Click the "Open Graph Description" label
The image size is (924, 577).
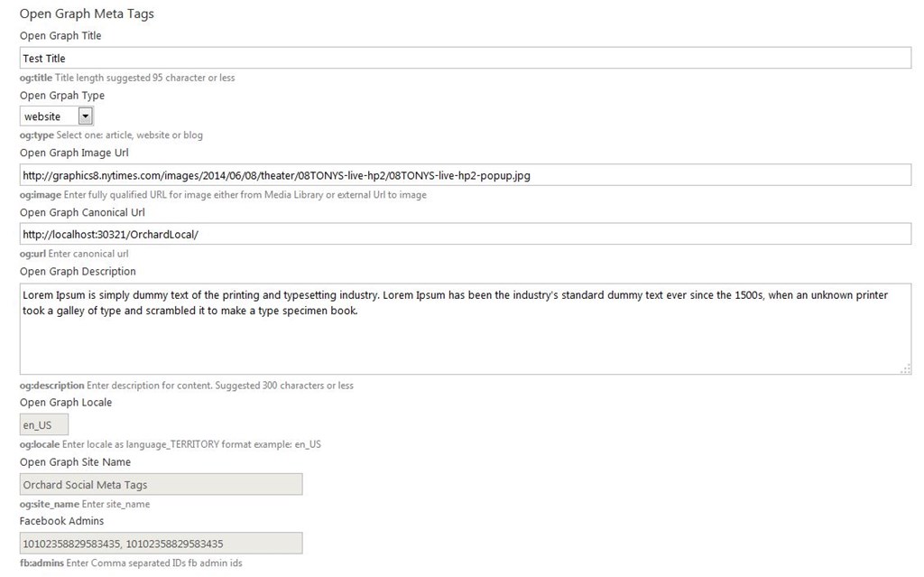(78, 271)
